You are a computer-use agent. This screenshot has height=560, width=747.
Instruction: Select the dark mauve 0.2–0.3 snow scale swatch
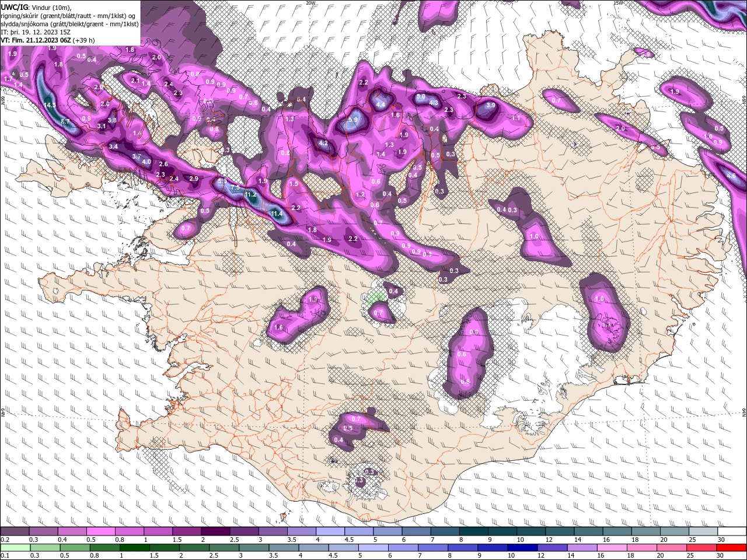click(15, 531)
